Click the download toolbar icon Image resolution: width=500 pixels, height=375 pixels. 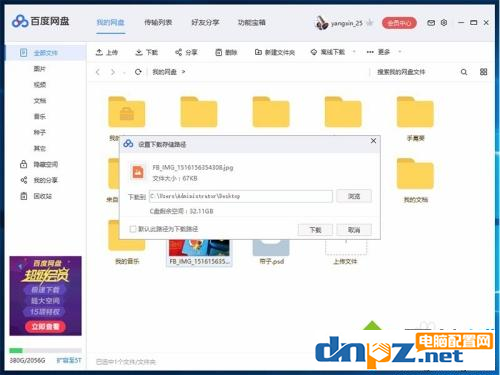click(x=139, y=52)
